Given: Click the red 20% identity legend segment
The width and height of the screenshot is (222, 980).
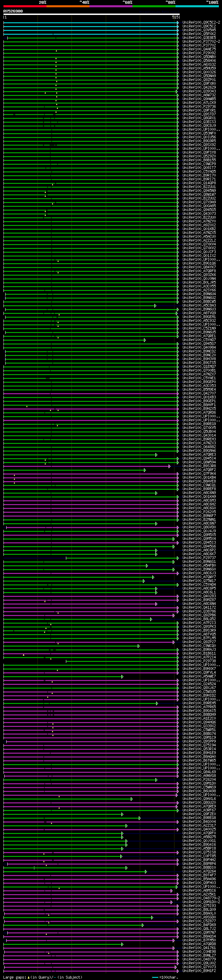Looking at the screenshot, I should (25, 6).
